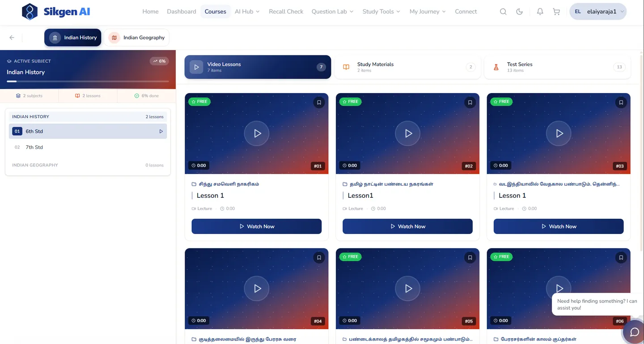Switch to Indian Geography subject tab
Image resolution: width=644 pixels, height=344 pixels.
pyautogui.click(x=137, y=38)
